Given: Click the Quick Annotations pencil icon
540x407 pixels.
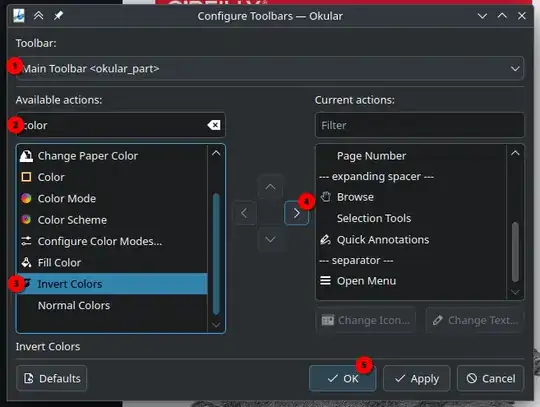Looking at the screenshot, I should click(325, 239).
